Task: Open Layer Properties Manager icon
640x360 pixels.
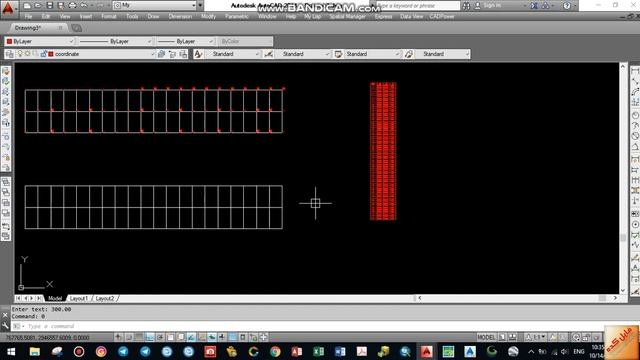Action: tap(10, 54)
